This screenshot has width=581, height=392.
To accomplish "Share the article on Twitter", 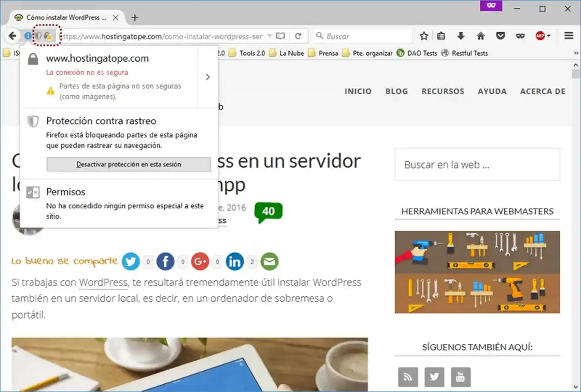I will click(131, 261).
